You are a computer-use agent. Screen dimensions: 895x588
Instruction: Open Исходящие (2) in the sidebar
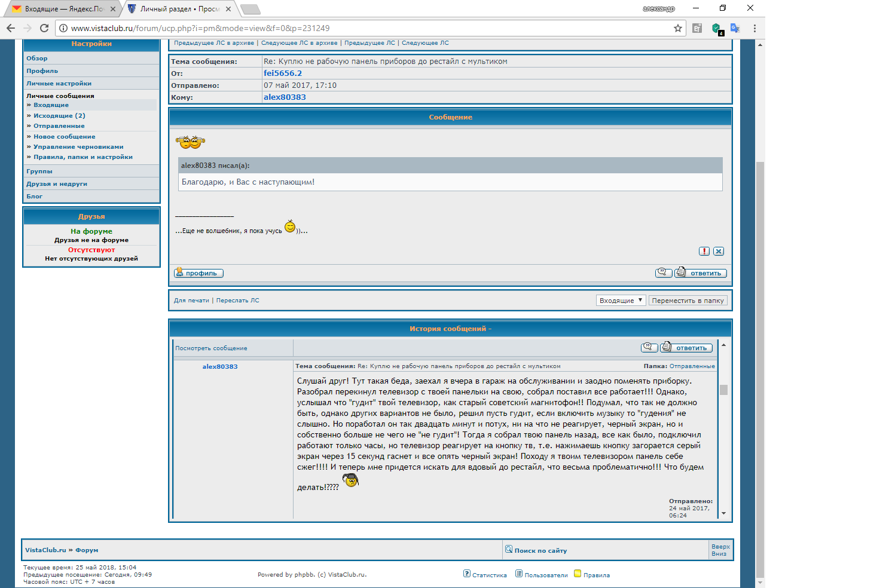click(59, 116)
